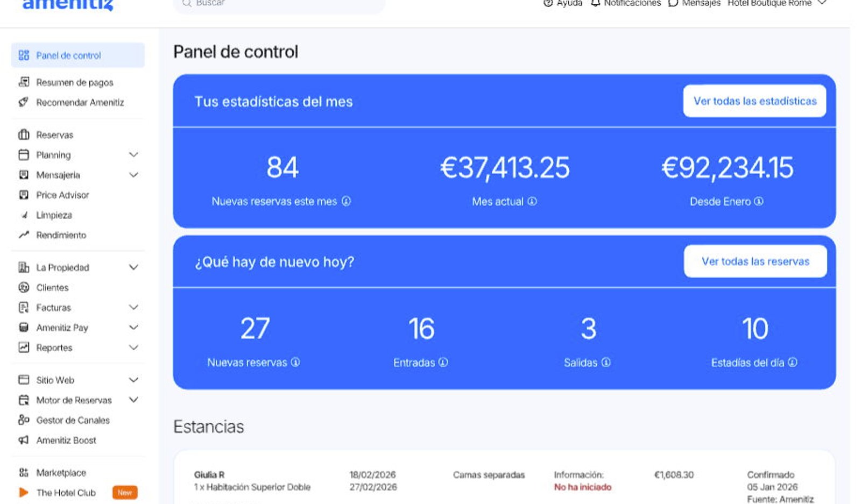Click the No ha iniciado status text

coord(583,487)
